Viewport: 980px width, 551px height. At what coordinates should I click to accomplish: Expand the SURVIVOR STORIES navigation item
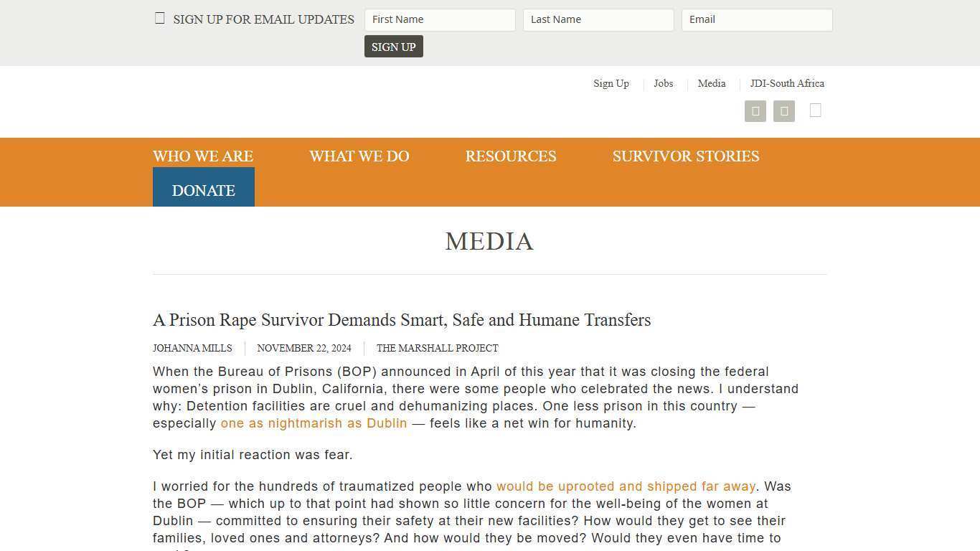686,156
